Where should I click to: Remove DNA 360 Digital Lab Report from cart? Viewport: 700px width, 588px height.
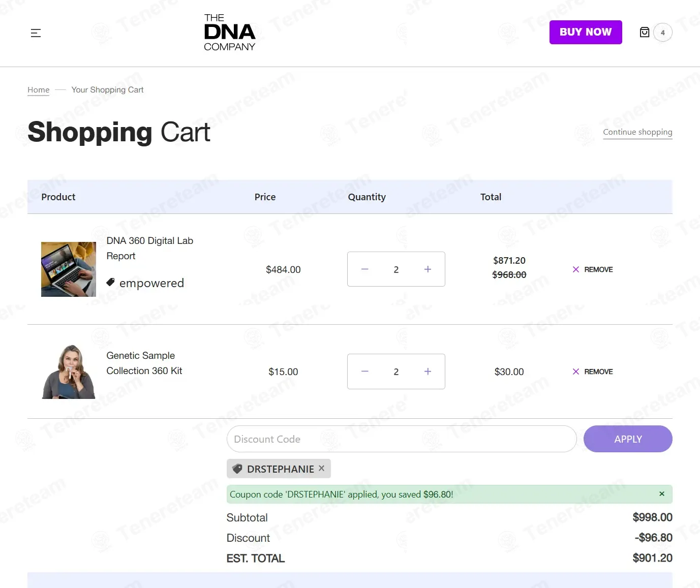(x=593, y=269)
